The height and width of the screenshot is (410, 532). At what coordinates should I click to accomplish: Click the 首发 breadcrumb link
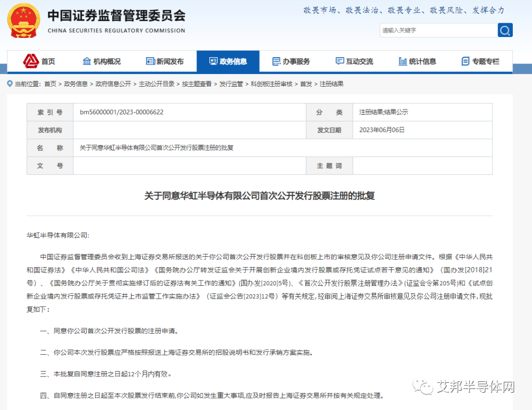tap(306, 84)
